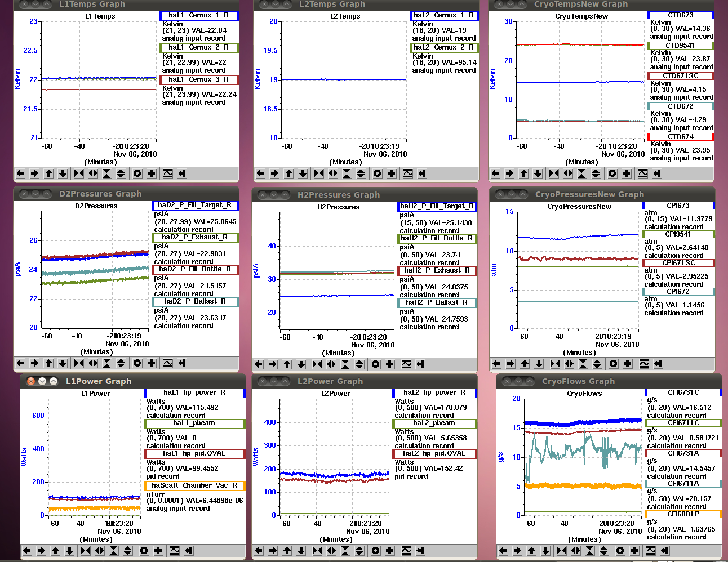Zoom in horizontally on the CryoPressuresNew graph
The image size is (728, 562).
pos(555,364)
